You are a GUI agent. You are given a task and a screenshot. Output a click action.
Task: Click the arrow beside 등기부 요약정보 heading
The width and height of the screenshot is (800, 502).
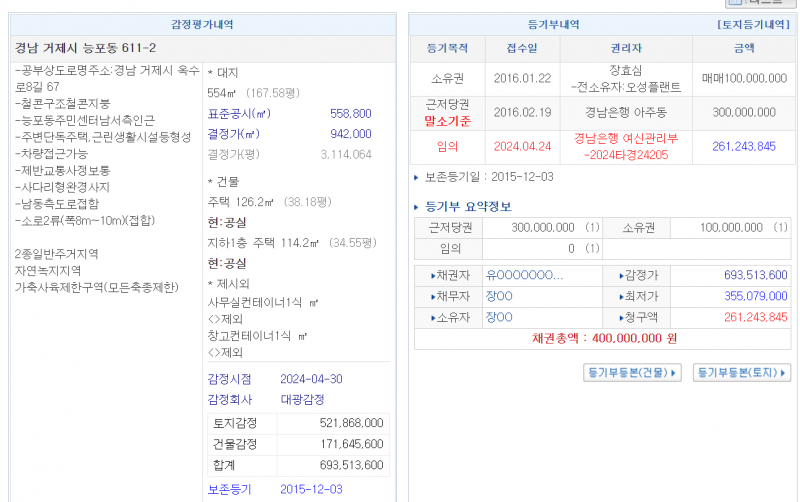(418, 207)
